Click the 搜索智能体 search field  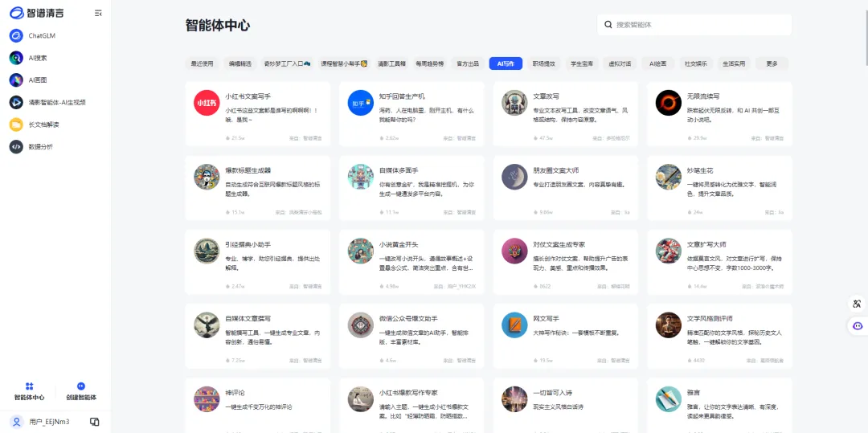(x=694, y=25)
